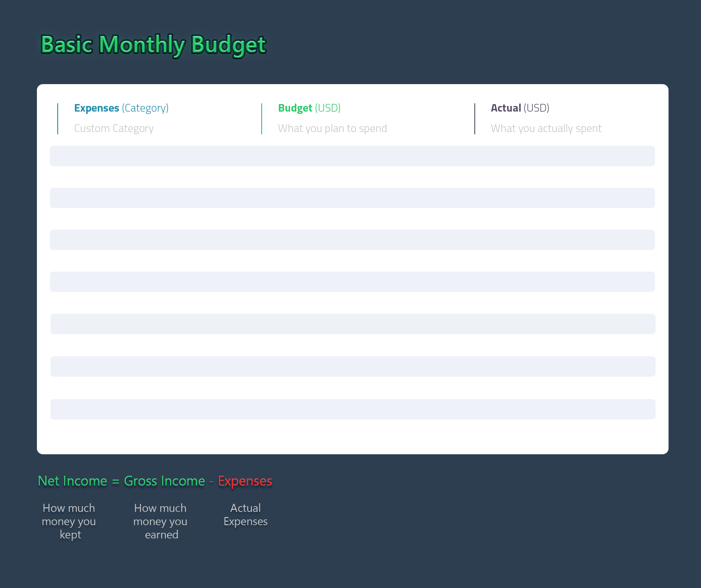This screenshot has width=701, height=588.
Task: Click the Gross Income formula text
Action: point(164,481)
